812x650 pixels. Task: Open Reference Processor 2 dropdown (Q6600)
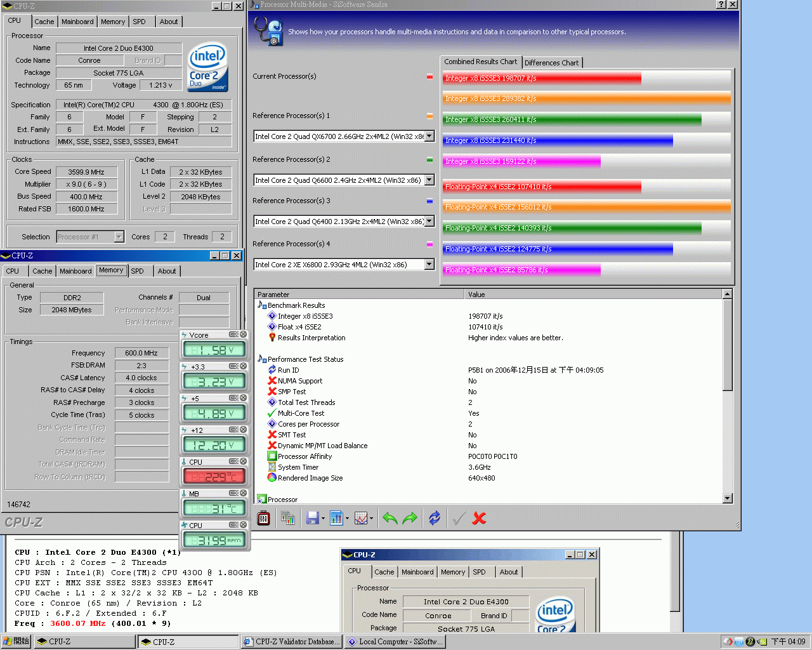pos(429,180)
